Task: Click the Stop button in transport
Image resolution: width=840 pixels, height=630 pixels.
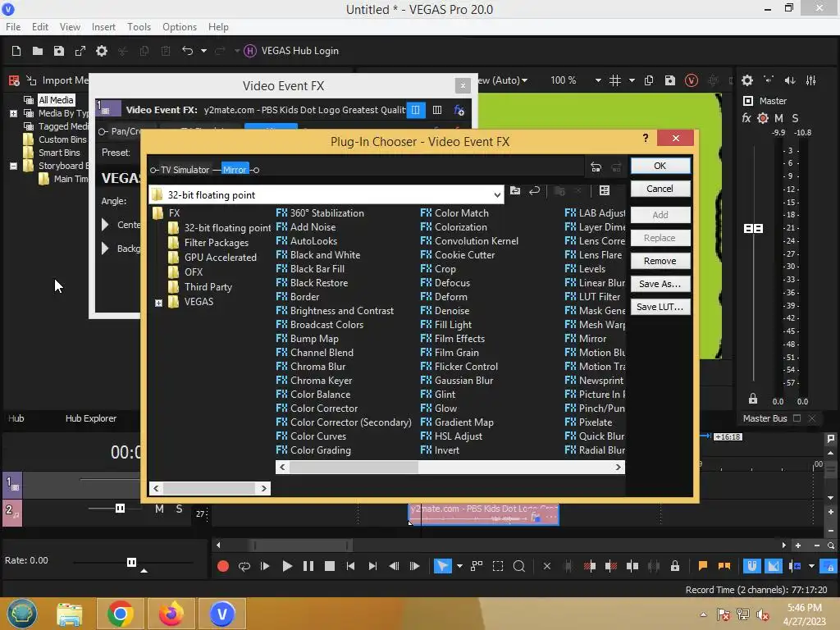Action: pyautogui.click(x=330, y=566)
